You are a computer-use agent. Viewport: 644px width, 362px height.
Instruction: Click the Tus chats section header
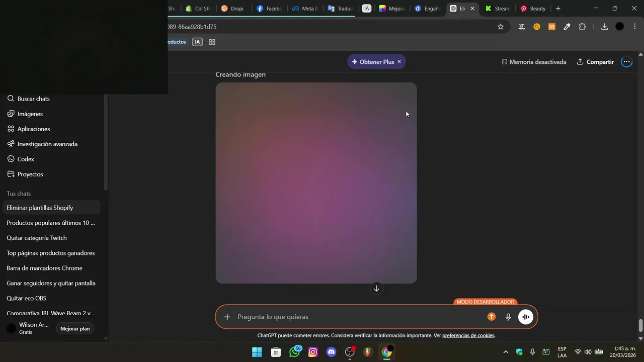19,194
